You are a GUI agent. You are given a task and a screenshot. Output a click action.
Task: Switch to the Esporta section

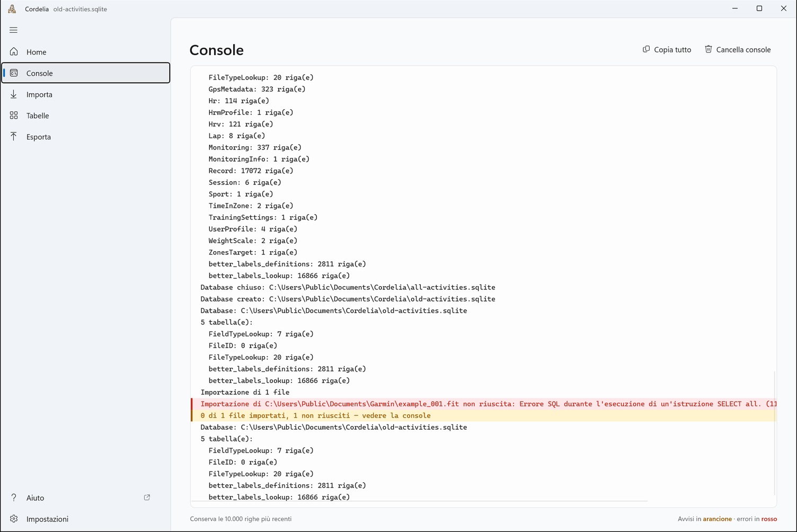point(86,137)
